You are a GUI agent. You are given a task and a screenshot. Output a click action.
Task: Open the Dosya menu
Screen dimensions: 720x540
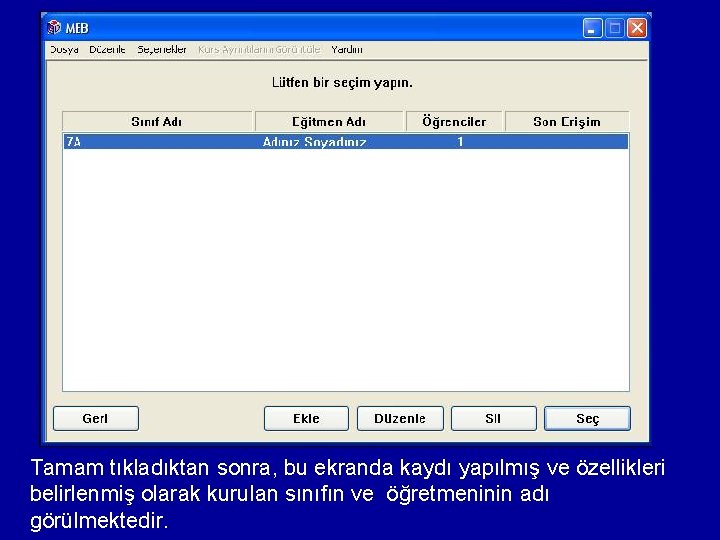(64, 50)
